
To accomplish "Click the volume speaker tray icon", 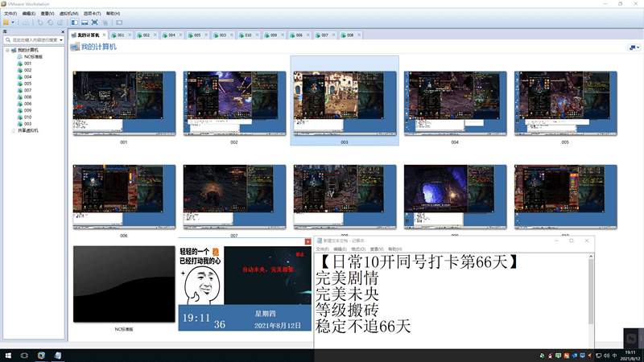I will [x=606, y=356].
